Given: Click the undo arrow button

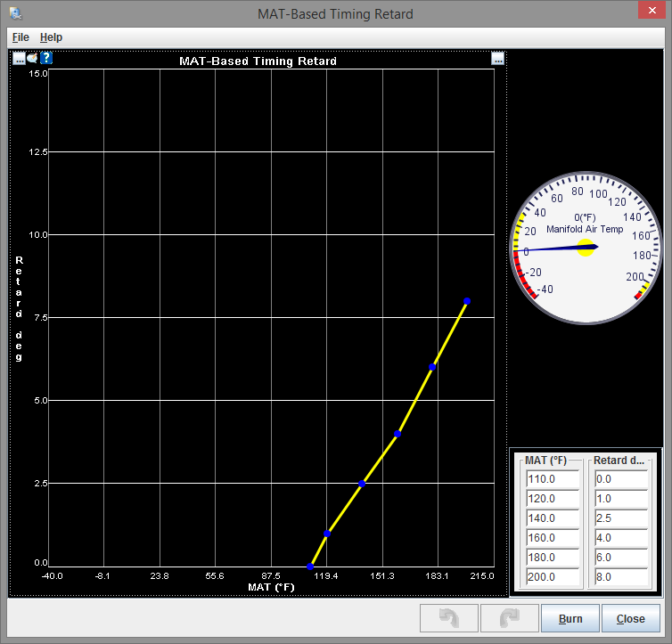Looking at the screenshot, I should click(x=448, y=618).
